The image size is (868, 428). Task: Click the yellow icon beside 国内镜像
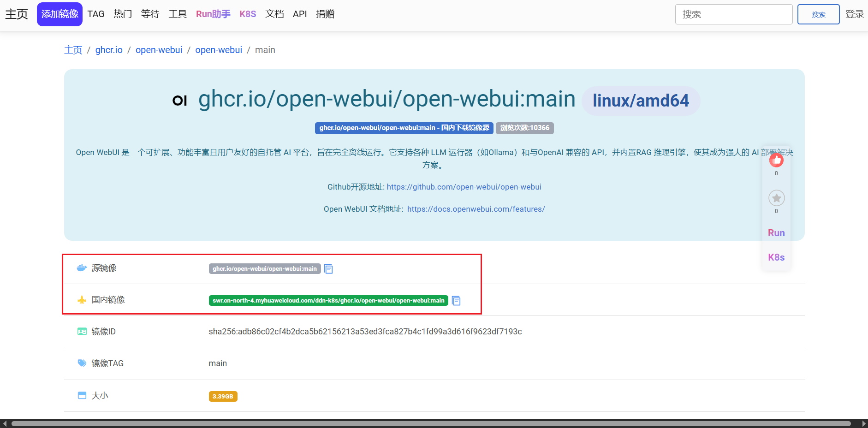(82, 300)
